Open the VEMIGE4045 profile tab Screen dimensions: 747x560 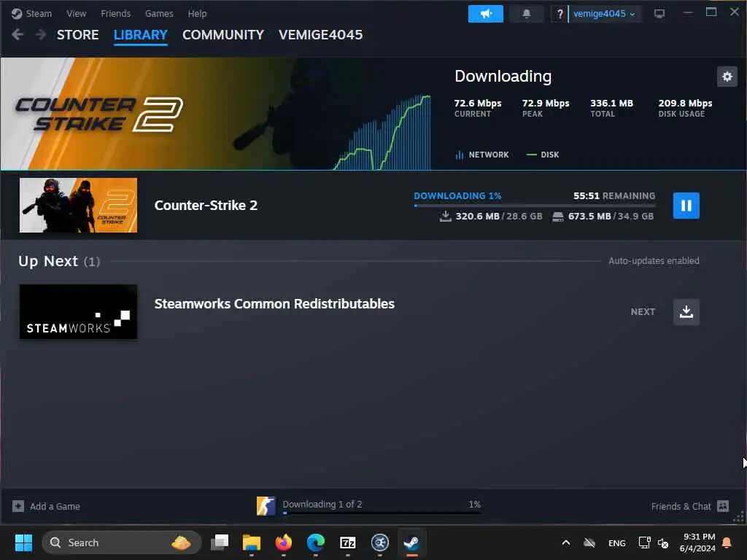click(321, 35)
